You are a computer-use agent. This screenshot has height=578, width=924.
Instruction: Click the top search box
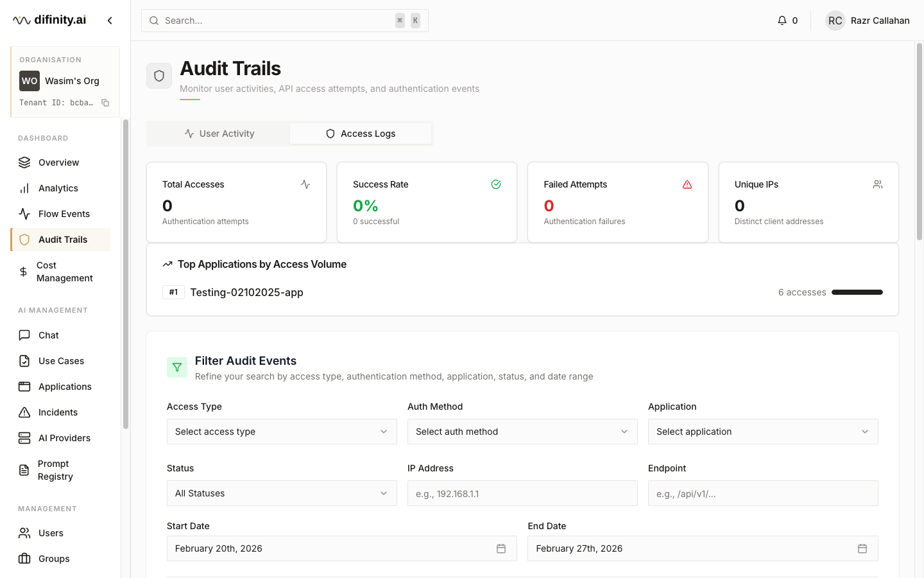285,21
